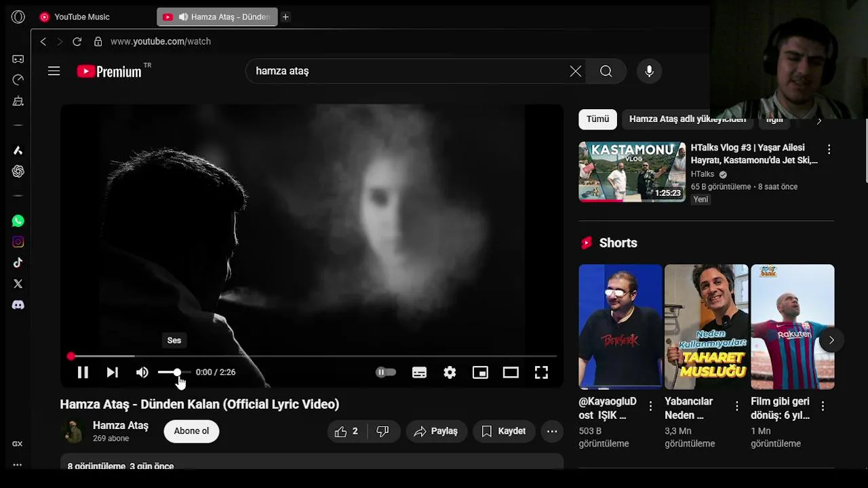Viewport: 868px width, 488px height.
Task: Select Hamza Ataş adlı yükleyiciden chip
Action: point(687,119)
